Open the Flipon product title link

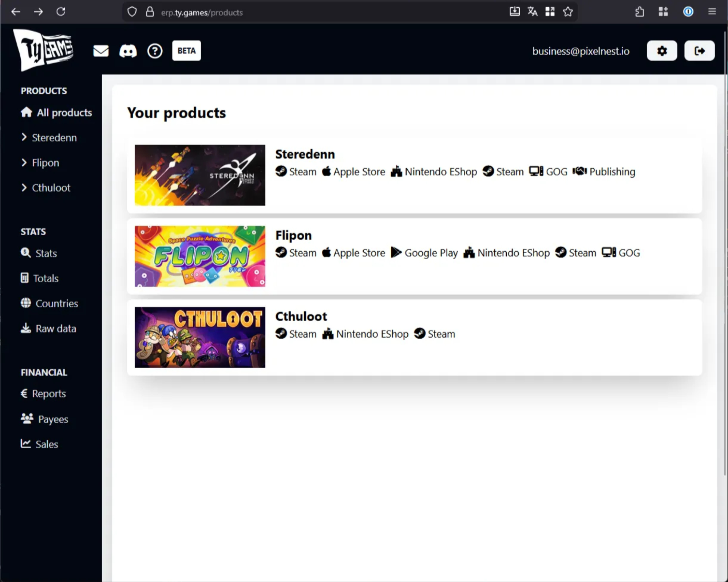[x=293, y=235]
